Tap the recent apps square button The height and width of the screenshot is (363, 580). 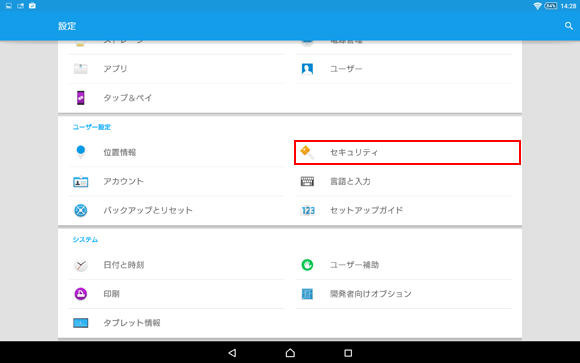coord(348,353)
